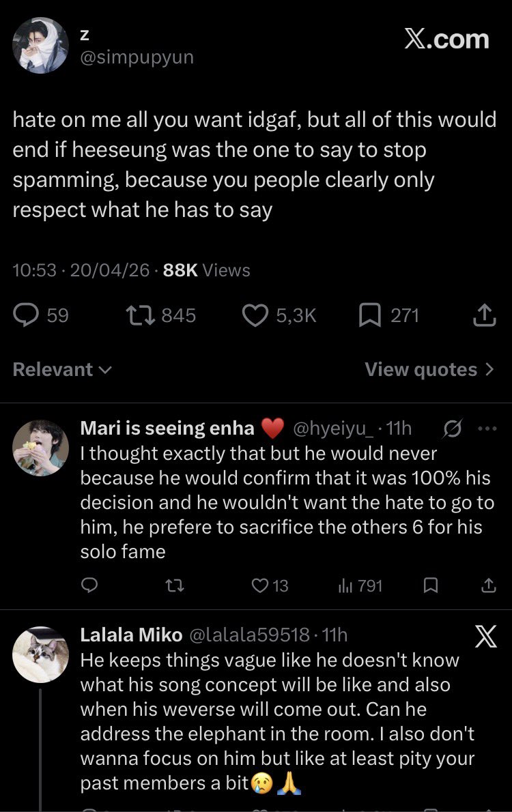Share the main tweet via upload icon
512x812 pixels.
pyautogui.click(x=485, y=315)
